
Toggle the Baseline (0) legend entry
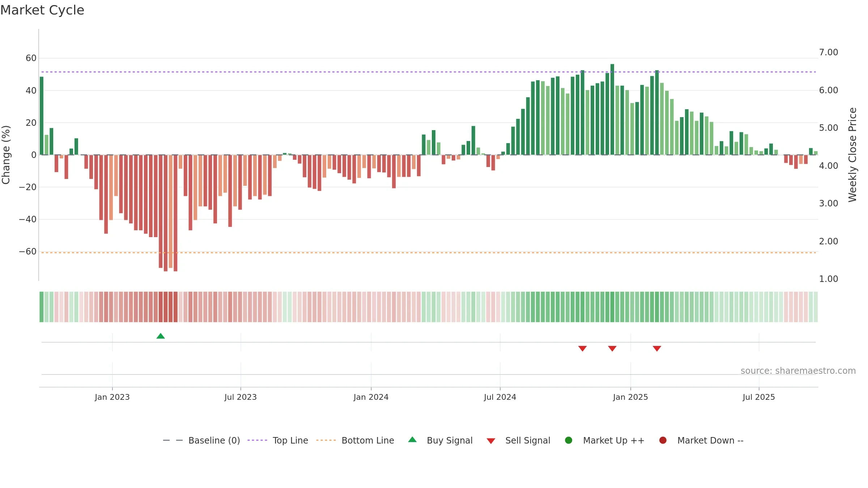pyautogui.click(x=201, y=440)
